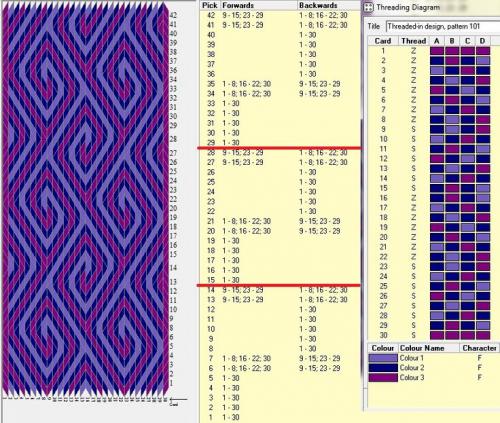Click the woven pattern preview
The image size is (500, 423).
coord(85,198)
